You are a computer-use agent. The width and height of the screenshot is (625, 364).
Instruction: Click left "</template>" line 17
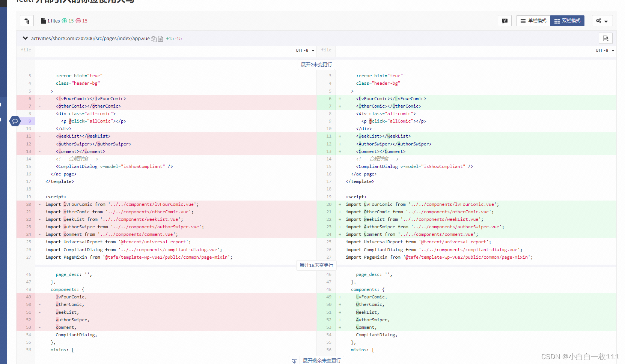tap(60, 181)
